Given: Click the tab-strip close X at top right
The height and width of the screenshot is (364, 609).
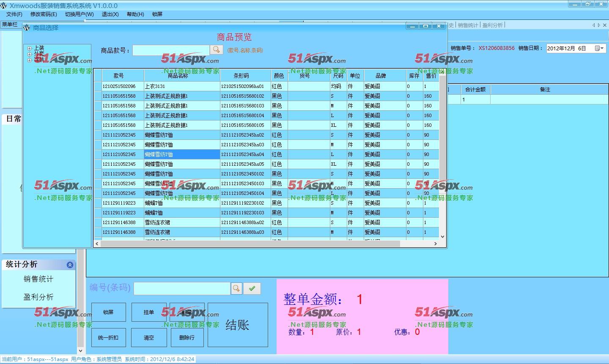Looking at the screenshot, I should coord(605,25).
